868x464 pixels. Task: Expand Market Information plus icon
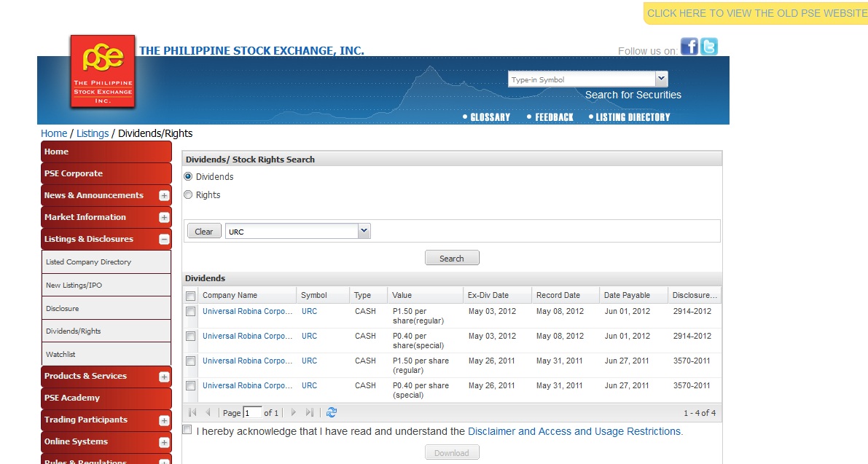point(164,217)
